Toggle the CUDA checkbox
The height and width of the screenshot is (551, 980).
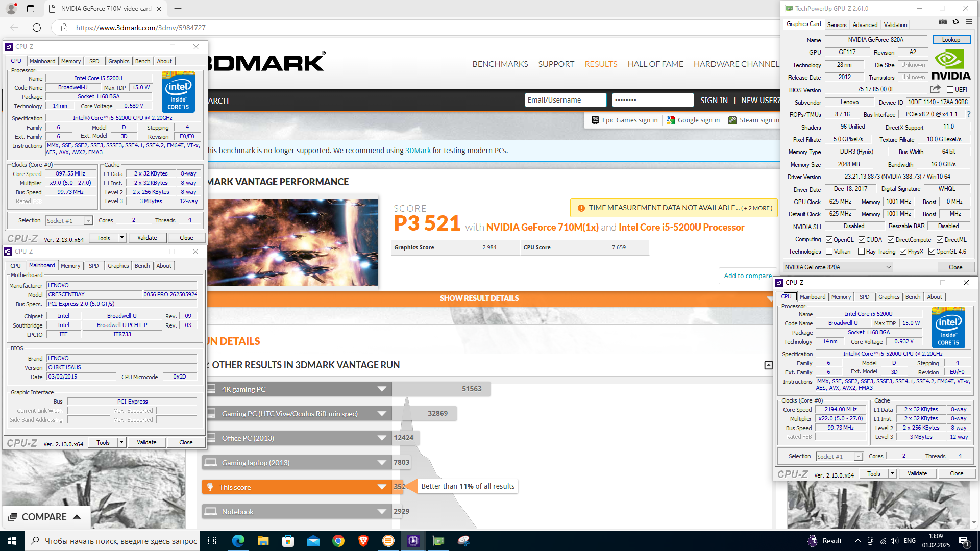[x=862, y=240]
